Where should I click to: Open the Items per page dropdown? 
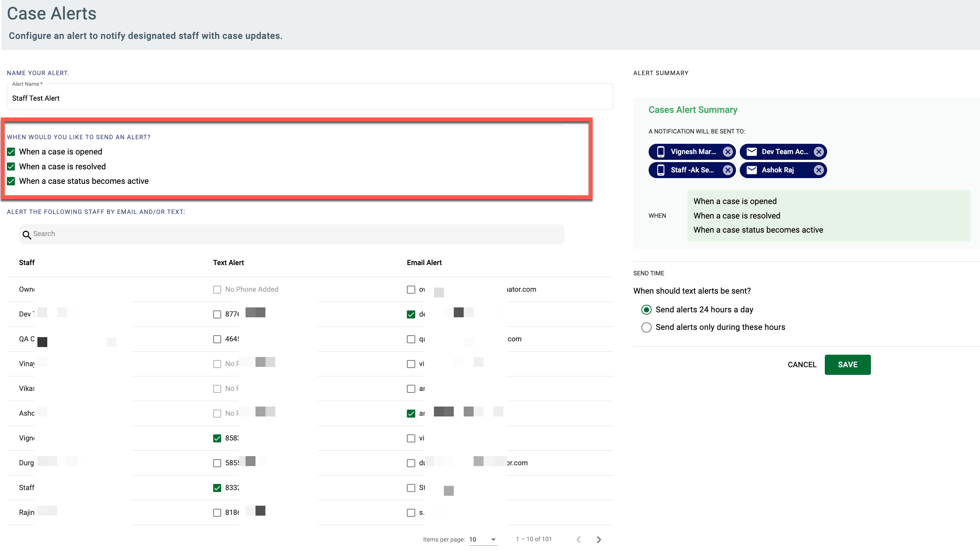point(483,539)
